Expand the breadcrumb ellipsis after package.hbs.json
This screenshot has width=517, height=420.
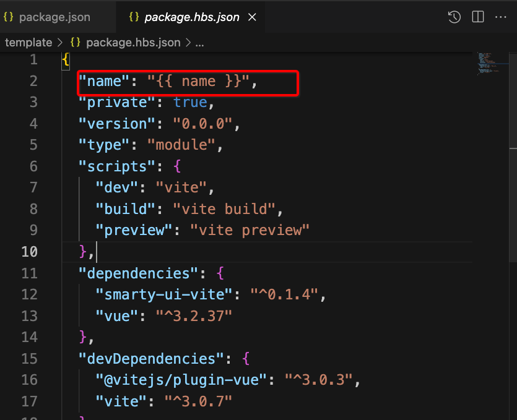(x=199, y=43)
